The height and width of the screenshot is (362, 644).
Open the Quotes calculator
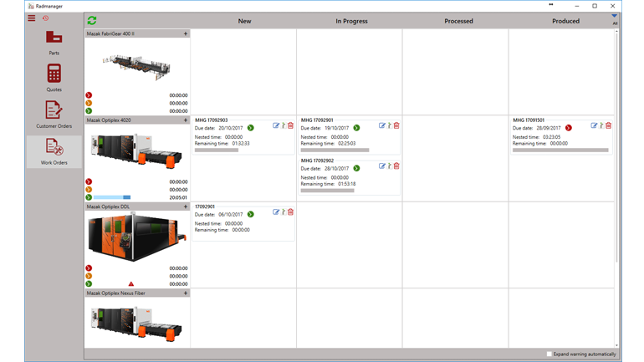(x=54, y=78)
